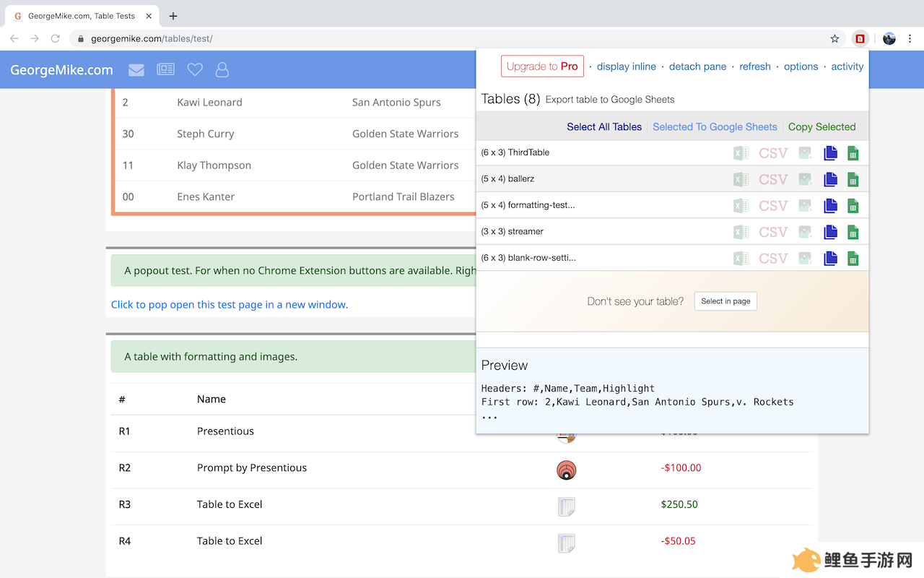Screen dimensions: 924x578
Task: Click image download icon for blank-row-setti row
Action: pyautogui.click(x=806, y=258)
